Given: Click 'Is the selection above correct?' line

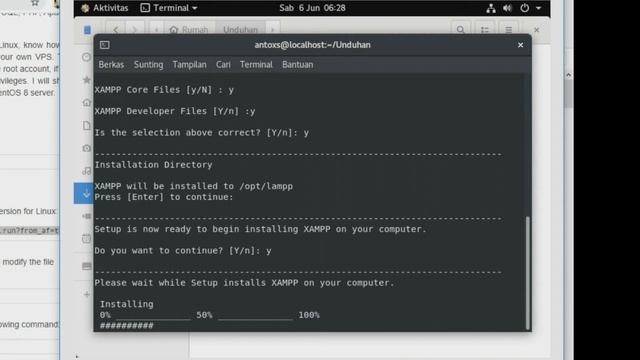Looking at the screenshot, I should (202, 133).
